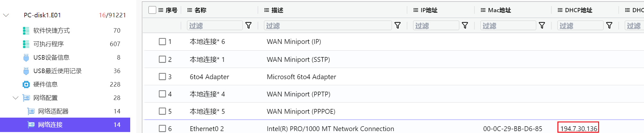
Task: Click the 描述 column header
Action: pyautogui.click(x=277, y=10)
